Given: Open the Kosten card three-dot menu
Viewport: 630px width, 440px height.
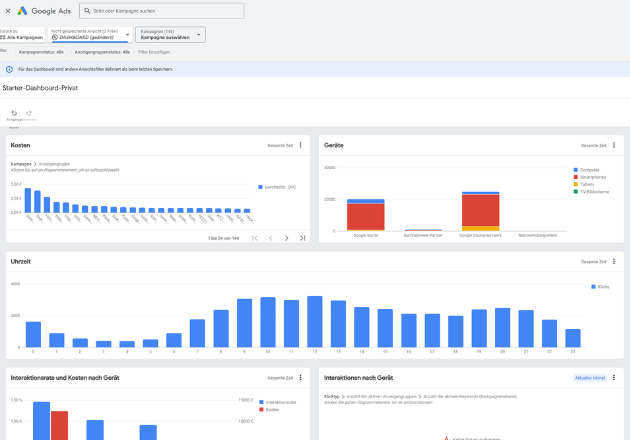Looking at the screenshot, I should (300, 145).
